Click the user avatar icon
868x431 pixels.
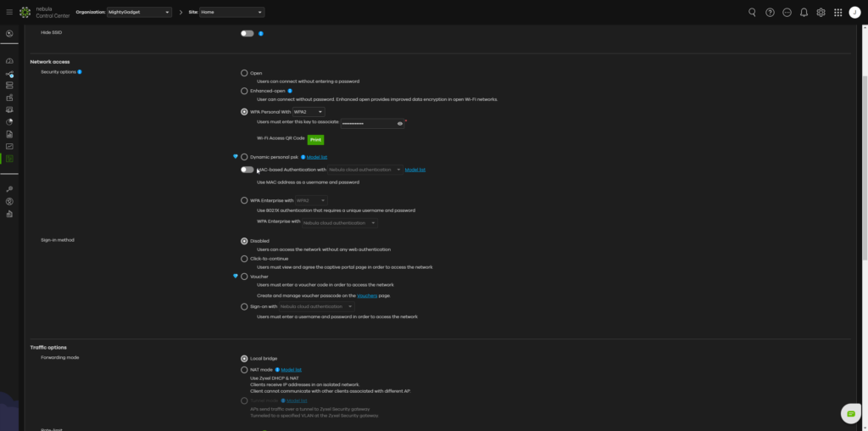[x=854, y=12]
